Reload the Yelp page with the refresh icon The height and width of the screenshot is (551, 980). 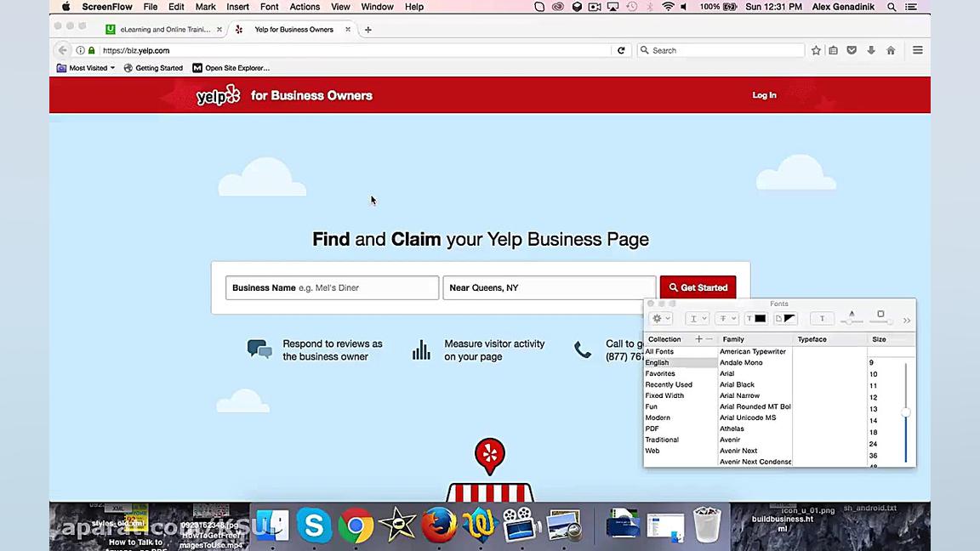point(621,51)
